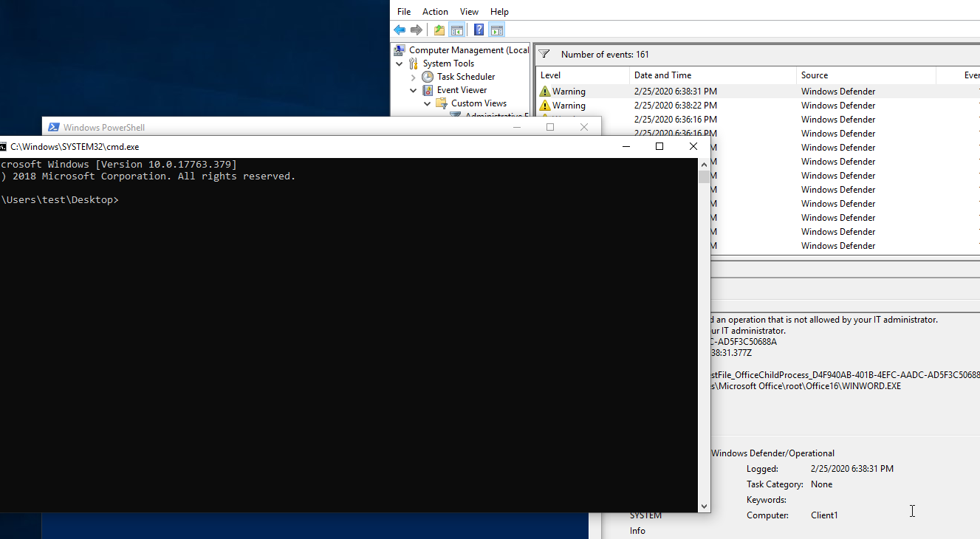Expand the Task Scheduler tree node

(414, 77)
